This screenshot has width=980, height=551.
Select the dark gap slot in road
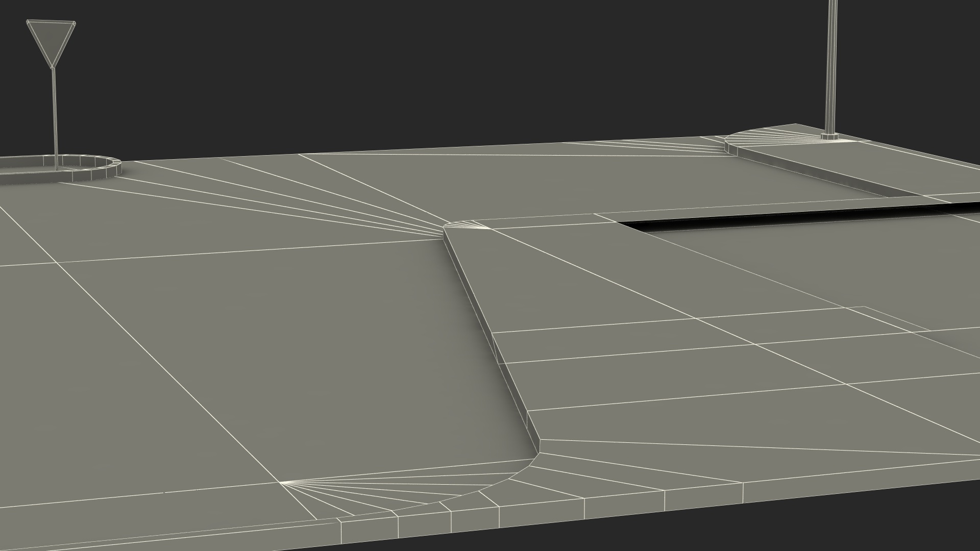pos(766,218)
